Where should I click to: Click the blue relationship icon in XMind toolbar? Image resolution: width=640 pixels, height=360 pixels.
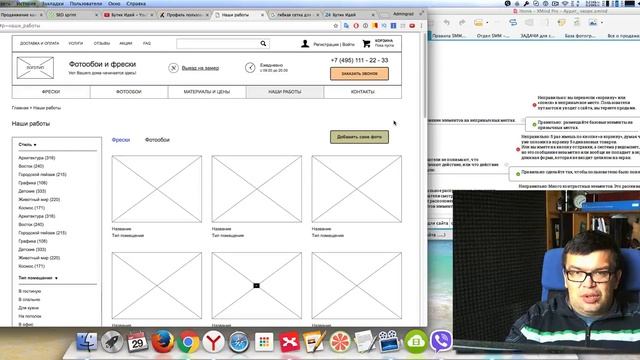513,22
